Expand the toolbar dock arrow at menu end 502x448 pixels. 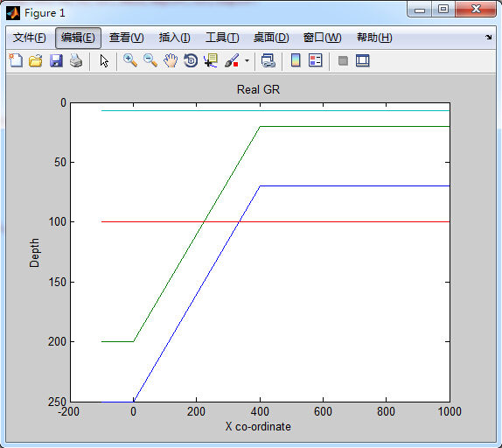click(x=488, y=37)
